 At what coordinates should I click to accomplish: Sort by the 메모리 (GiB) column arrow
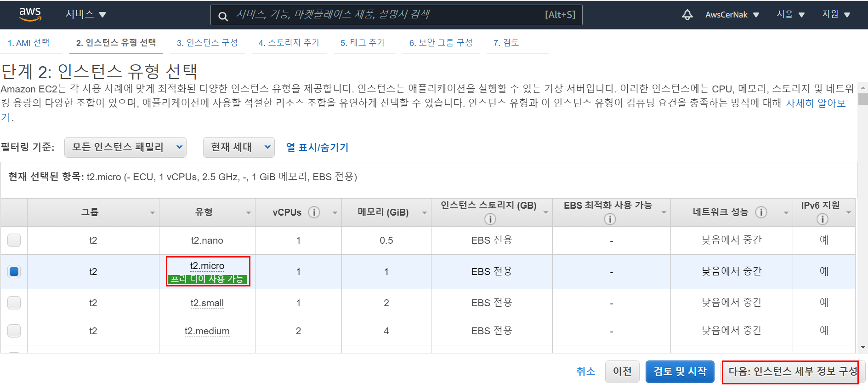click(425, 213)
